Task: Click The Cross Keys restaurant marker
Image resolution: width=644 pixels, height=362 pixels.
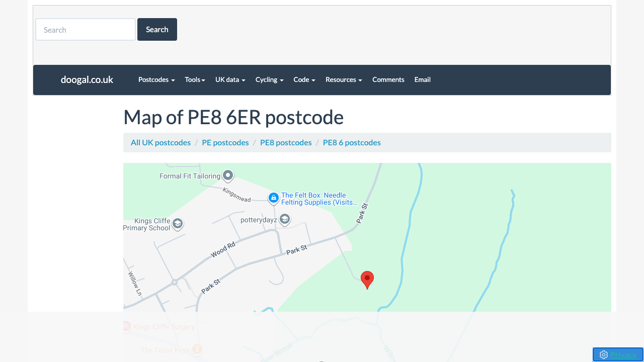Action: (197, 349)
